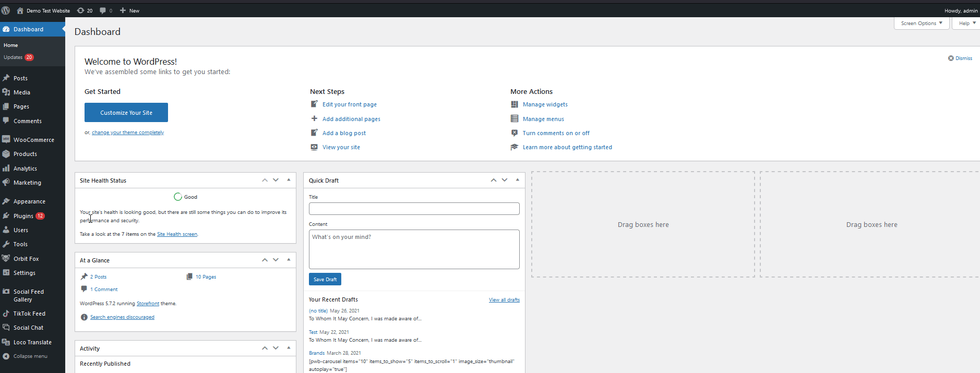Open the Pages icon menu
Image resolution: width=980 pixels, height=373 pixels.
(6, 106)
